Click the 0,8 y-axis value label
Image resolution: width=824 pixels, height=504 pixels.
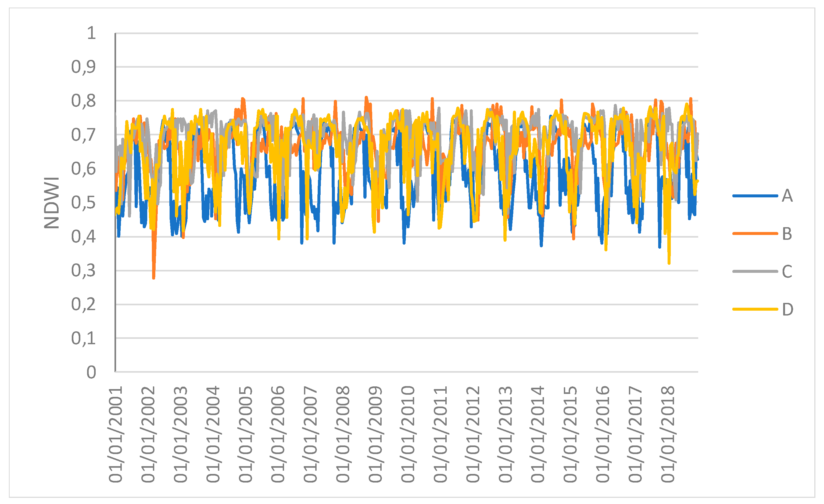(83, 101)
